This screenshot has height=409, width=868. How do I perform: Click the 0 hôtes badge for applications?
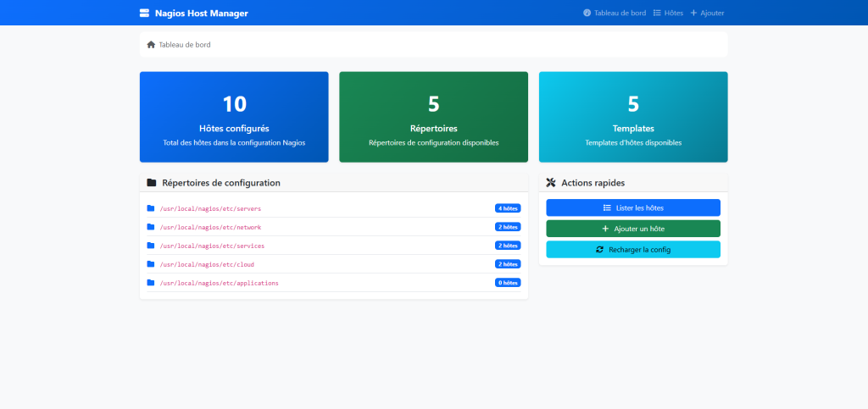[x=508, y=283]
